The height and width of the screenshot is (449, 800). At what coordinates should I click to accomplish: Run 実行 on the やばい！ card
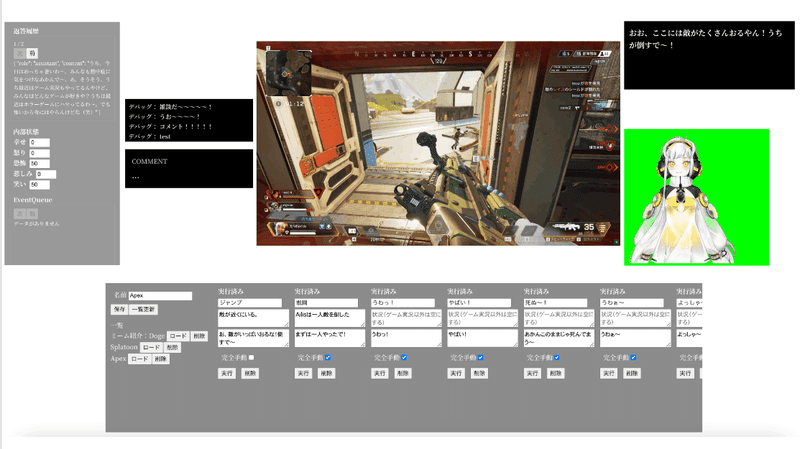tap(456, 373)
